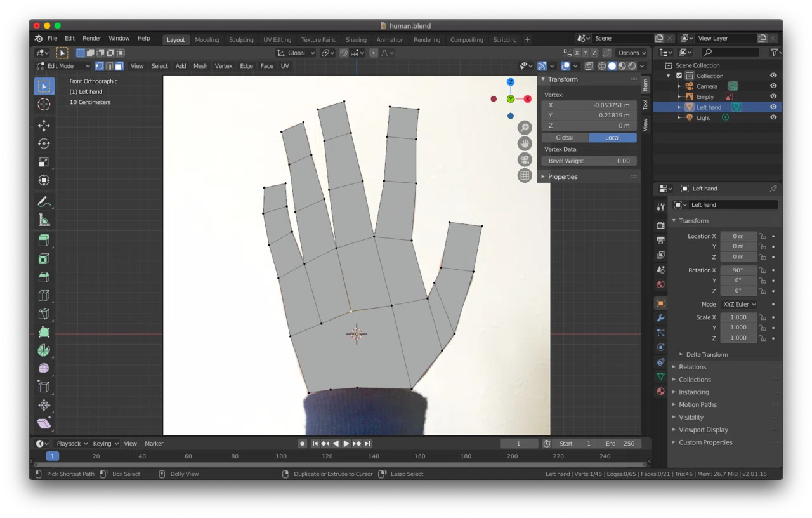Select the Bevel tool
Image resolution: width=812 pixels, height=518 pixels.
(x=44, y=277)
